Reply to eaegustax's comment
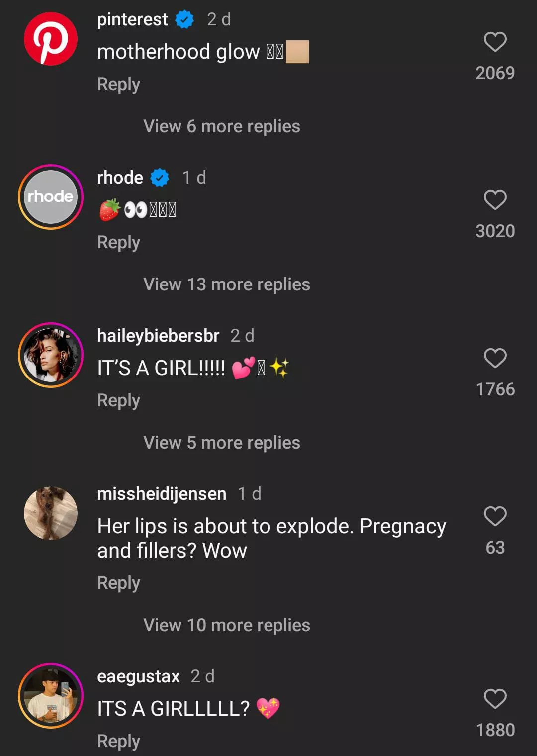 coord(118,741)
